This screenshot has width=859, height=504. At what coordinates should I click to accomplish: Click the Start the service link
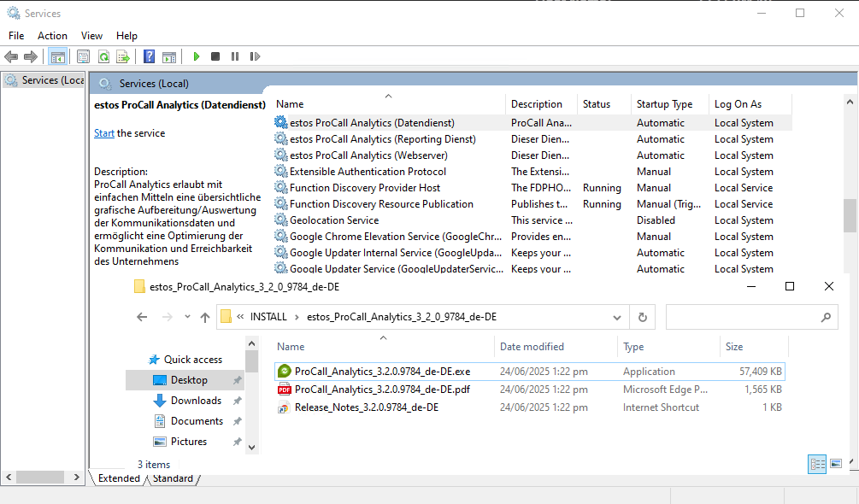click(104, 133)
